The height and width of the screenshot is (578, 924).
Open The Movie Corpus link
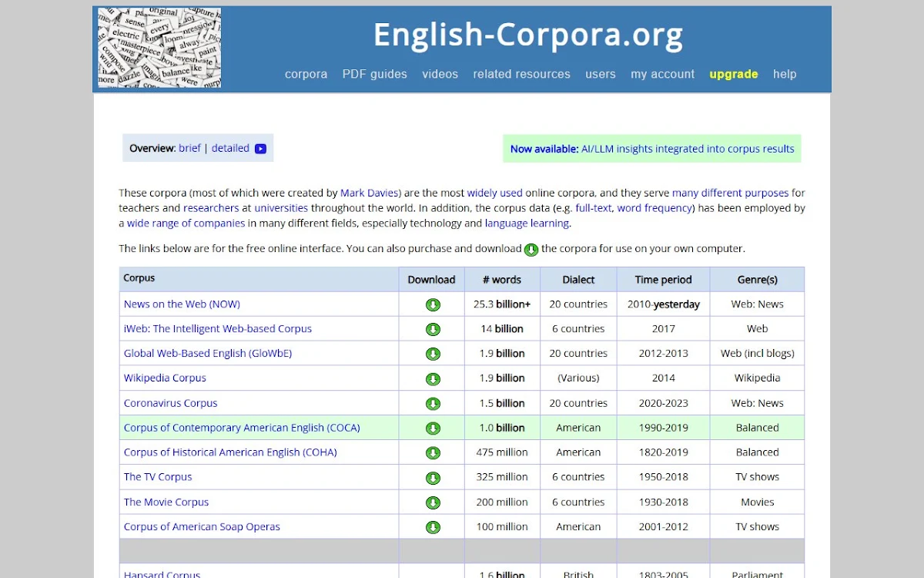(166, 502)
